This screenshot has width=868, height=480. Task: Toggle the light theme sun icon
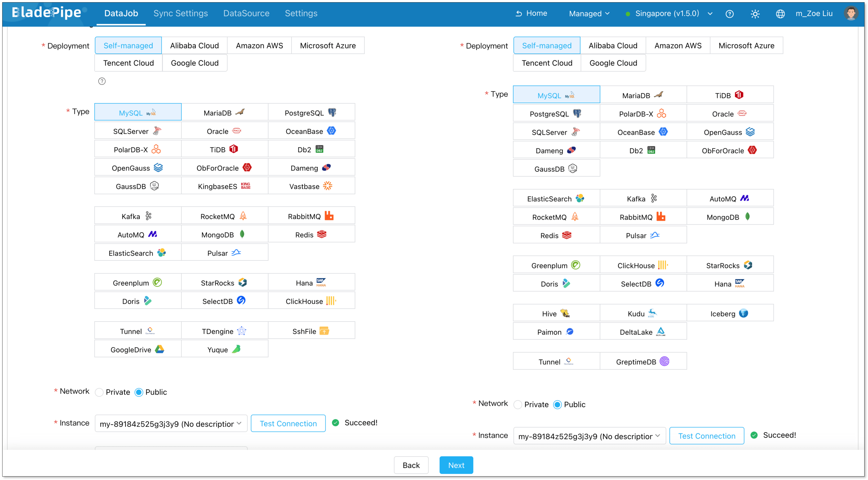pos(755,14)
